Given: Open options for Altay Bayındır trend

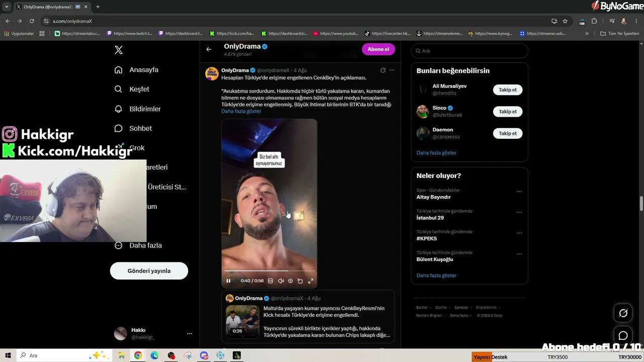Looking at the screenshot, I should click(519, 192).
